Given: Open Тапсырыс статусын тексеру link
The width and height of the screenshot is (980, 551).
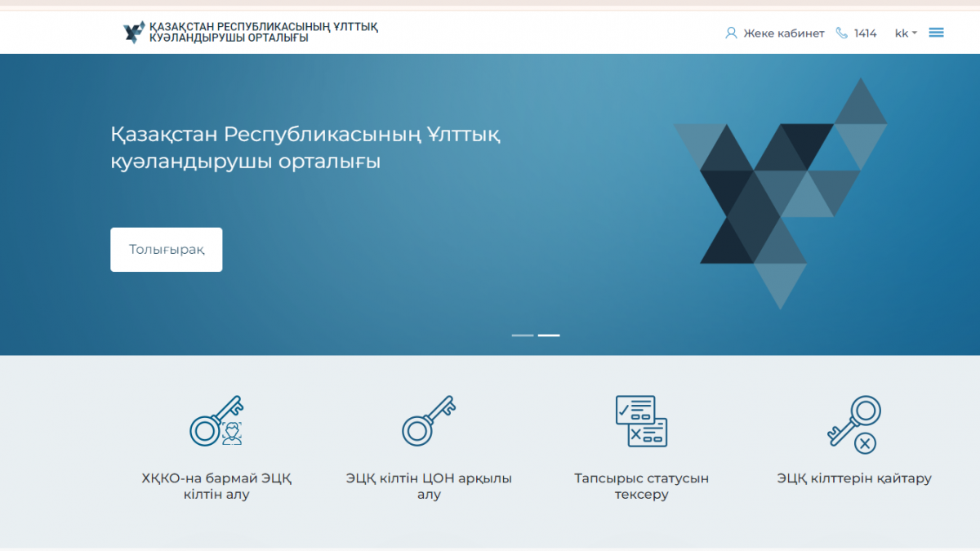Looking at the screenshot, I should point(641,487).
